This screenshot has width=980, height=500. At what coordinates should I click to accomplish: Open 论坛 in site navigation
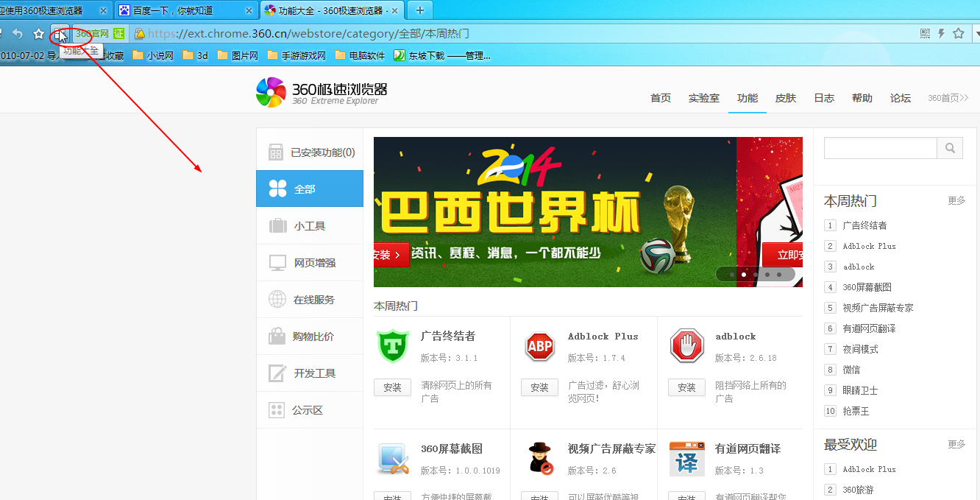pos(901,98)
